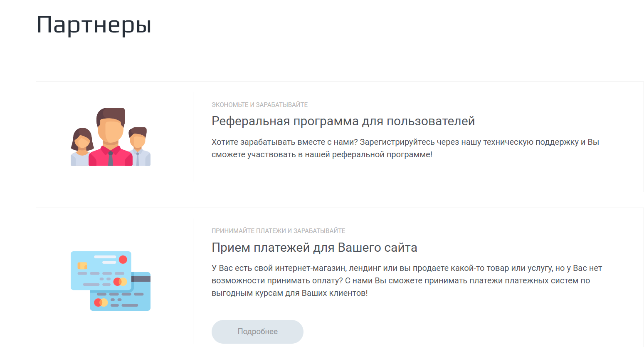Open Реферальная программа для пользователей title
Viewport: 644px width, 347px height.
click(x=343, y=121)
